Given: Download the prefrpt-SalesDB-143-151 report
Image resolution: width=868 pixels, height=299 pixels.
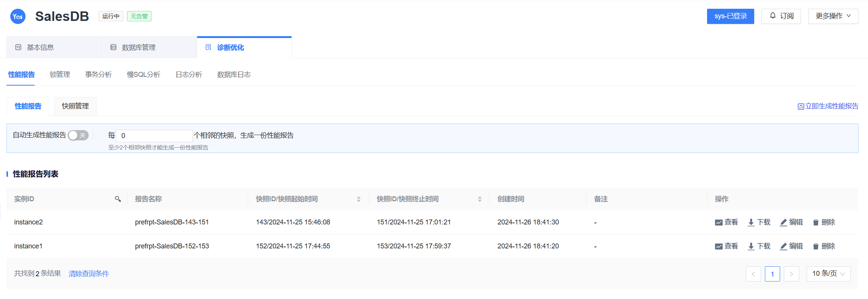Looking at the screenshot, I should coord(759,222).
